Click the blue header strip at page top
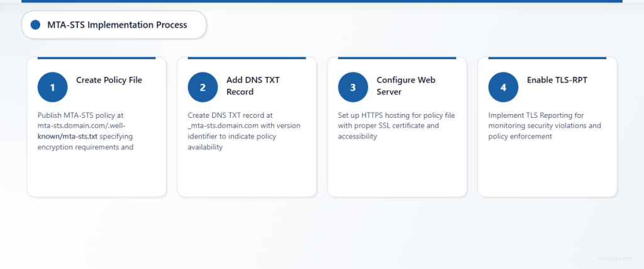 [x=322, y=1]
